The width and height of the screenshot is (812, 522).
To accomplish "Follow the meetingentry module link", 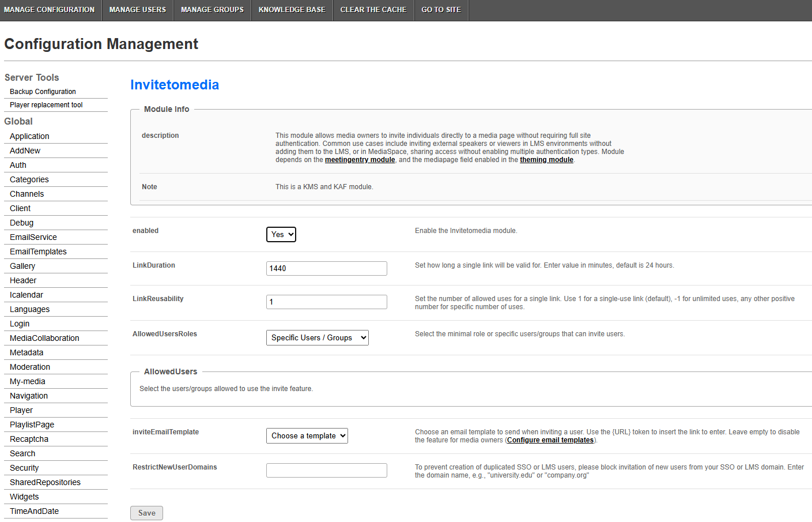I will 360,160.
